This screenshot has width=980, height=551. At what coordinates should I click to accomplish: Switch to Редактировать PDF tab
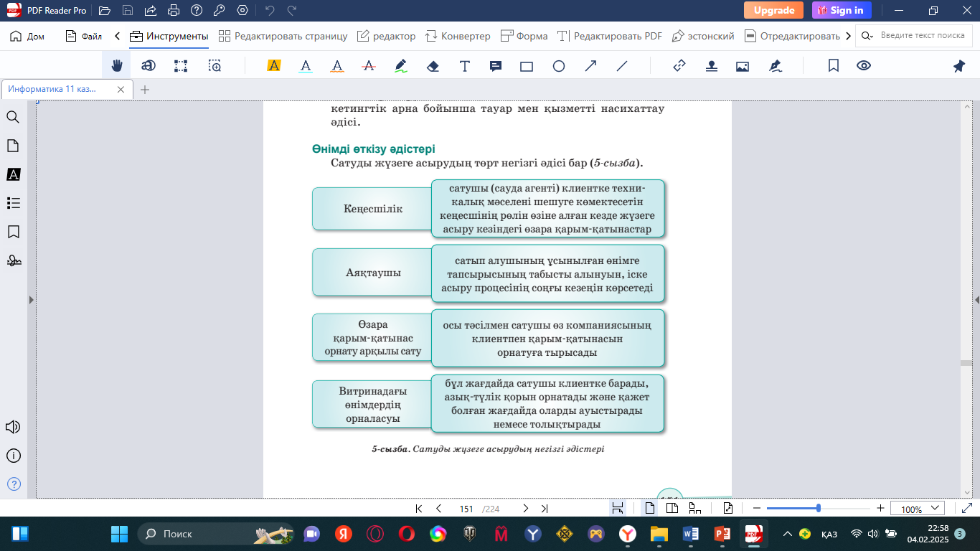click(610, 36)
